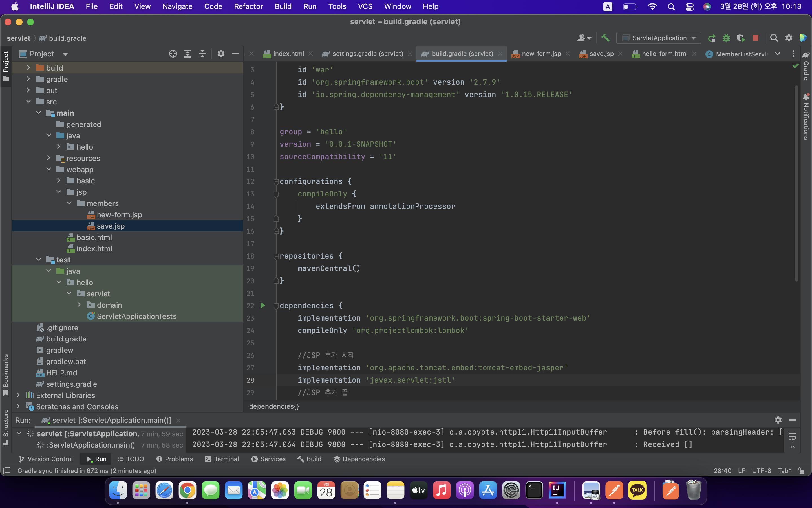Open the VCS menu

[x=365, y=7]
